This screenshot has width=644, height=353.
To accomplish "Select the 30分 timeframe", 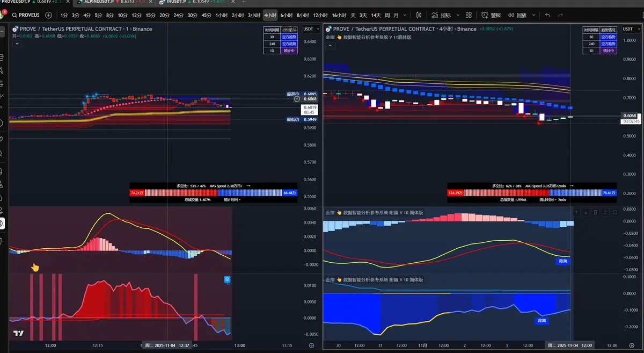I will tap(192, 15).
